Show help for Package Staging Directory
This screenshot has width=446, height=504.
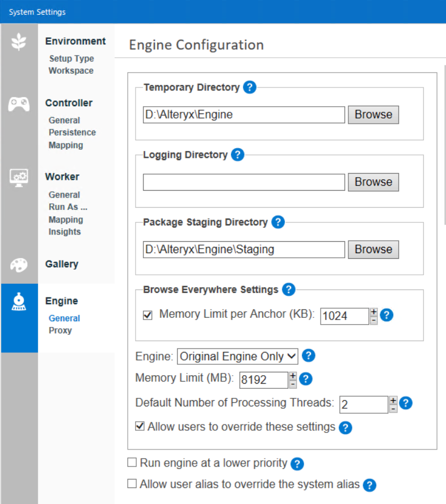277,222
